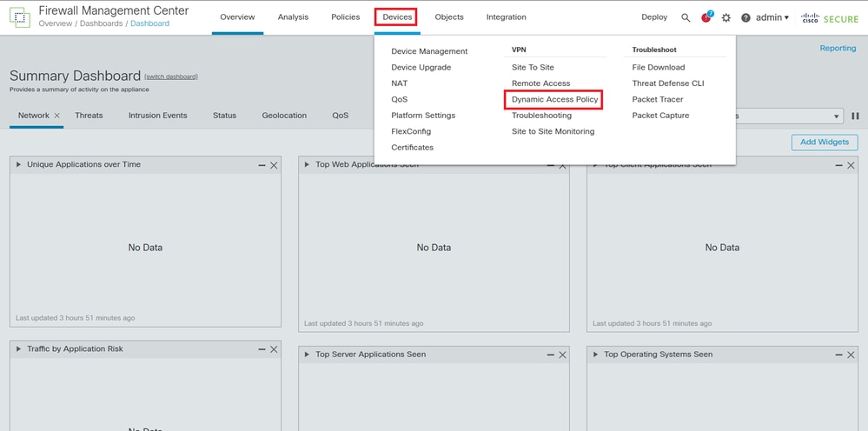Viewport: 868px width, 431px height.
Task: Open the Devices menu
Action: 396,17
